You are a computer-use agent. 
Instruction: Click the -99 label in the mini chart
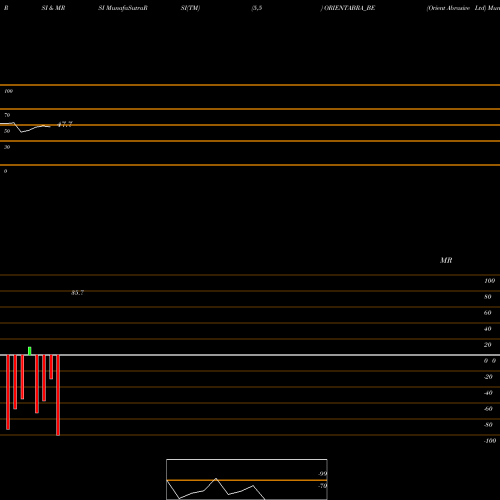(x=322, y=474)
